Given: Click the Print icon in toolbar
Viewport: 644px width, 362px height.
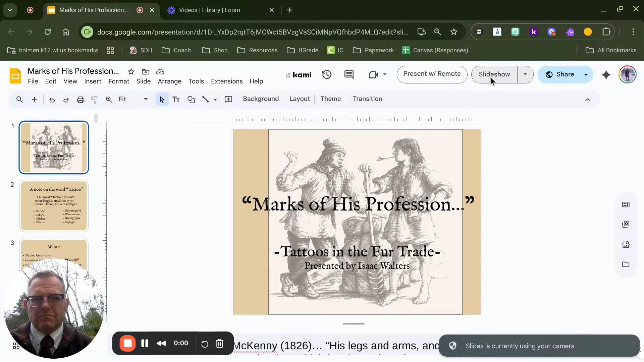Looking at the screenshot, I should [80, 100].
